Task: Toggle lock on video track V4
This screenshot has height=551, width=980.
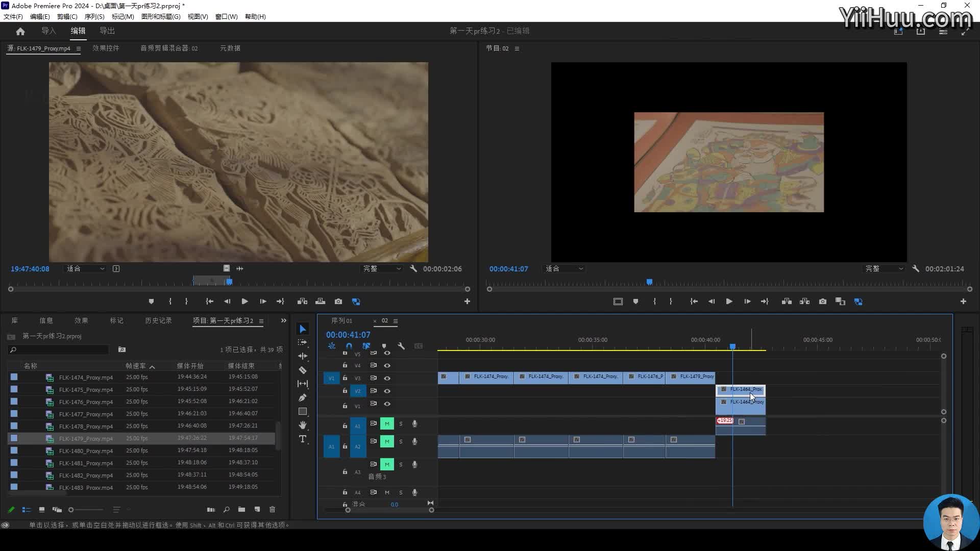Action: [x=345, y=365]
